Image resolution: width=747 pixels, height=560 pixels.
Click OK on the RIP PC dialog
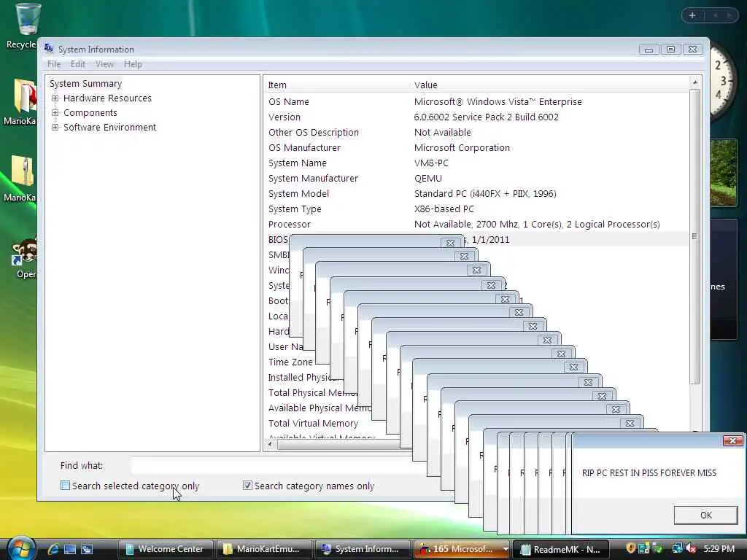(x=705, y=515)
